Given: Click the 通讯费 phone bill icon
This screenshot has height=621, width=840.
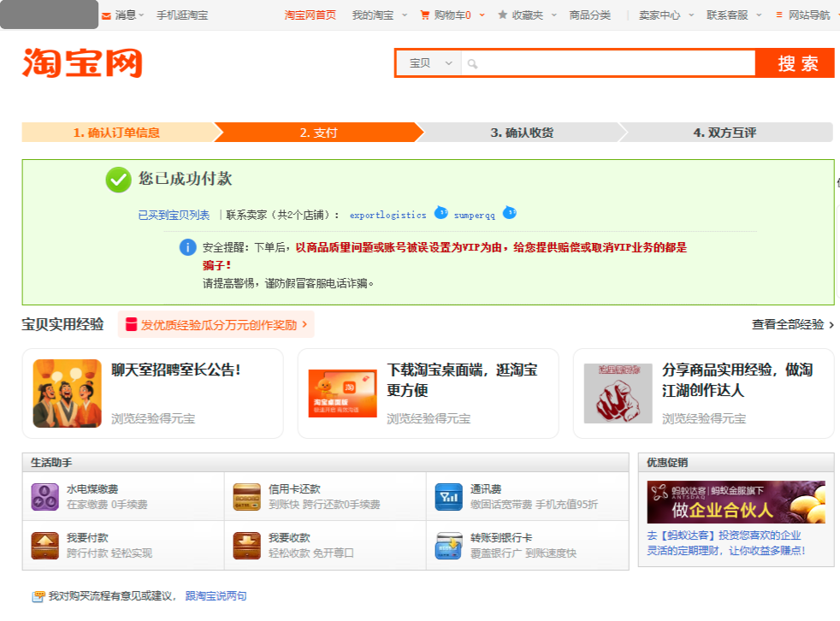Looking at the screenshot, I should (x=448, y=497).
